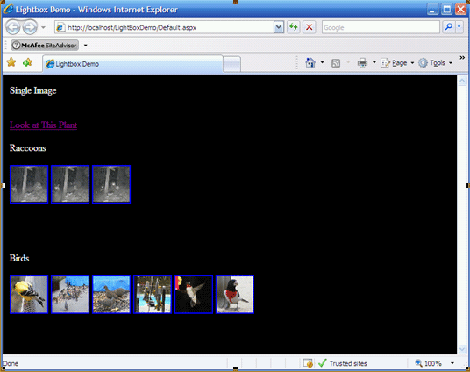Open the Page menu

[398, 63]
